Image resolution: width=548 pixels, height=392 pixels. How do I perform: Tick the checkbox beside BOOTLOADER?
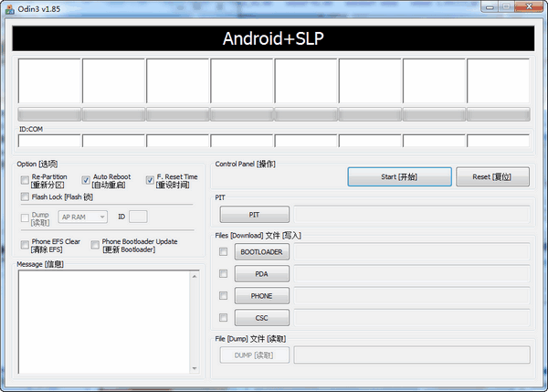tap(224, 251)
